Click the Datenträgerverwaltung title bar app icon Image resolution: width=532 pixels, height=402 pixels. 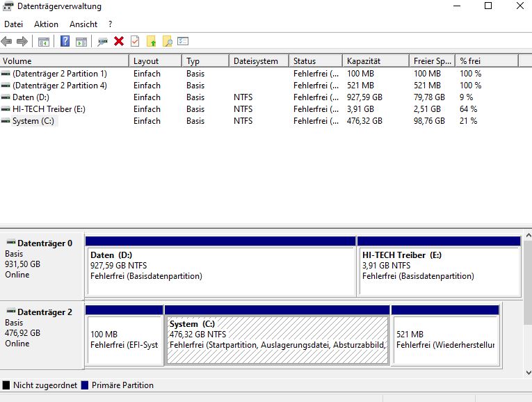[x=8, y=6]
